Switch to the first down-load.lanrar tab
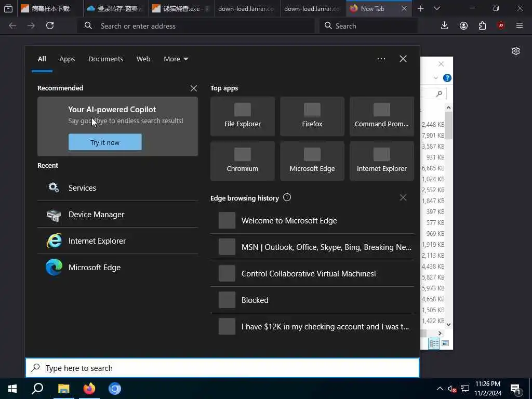532x399 pixels. [247, 8]
